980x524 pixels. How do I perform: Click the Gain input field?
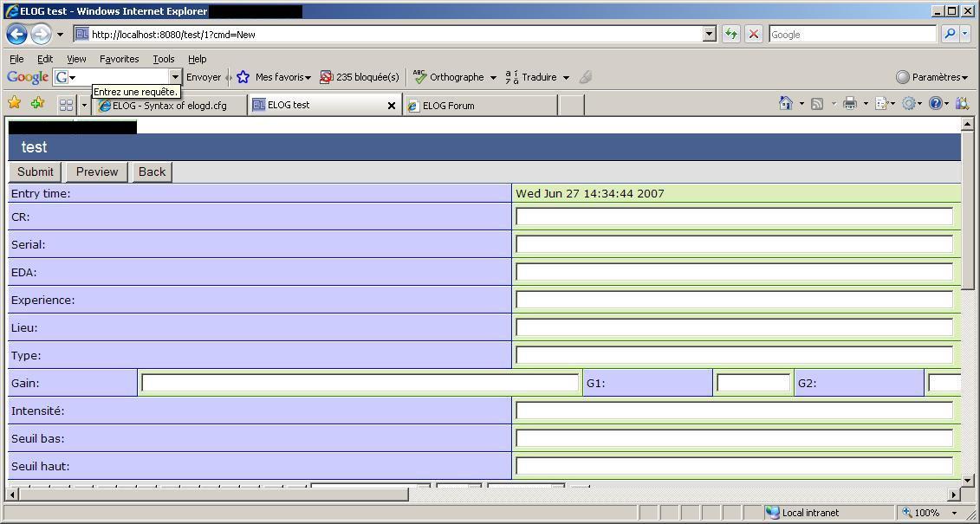click(360, 383)
